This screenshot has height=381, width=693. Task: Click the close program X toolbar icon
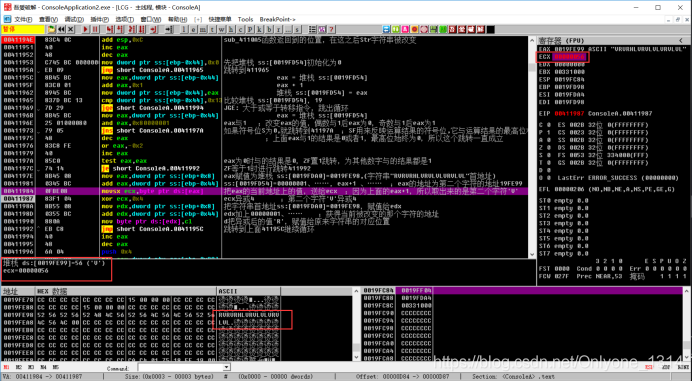point(70,29)
